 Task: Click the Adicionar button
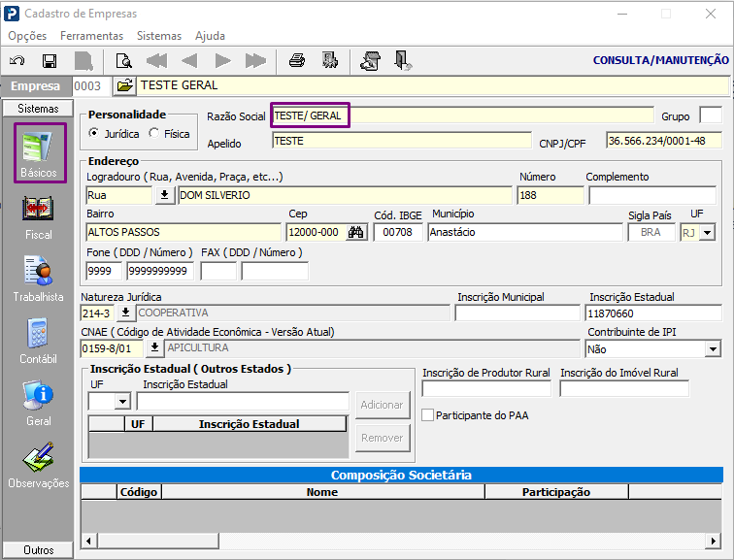coord(383,405)
